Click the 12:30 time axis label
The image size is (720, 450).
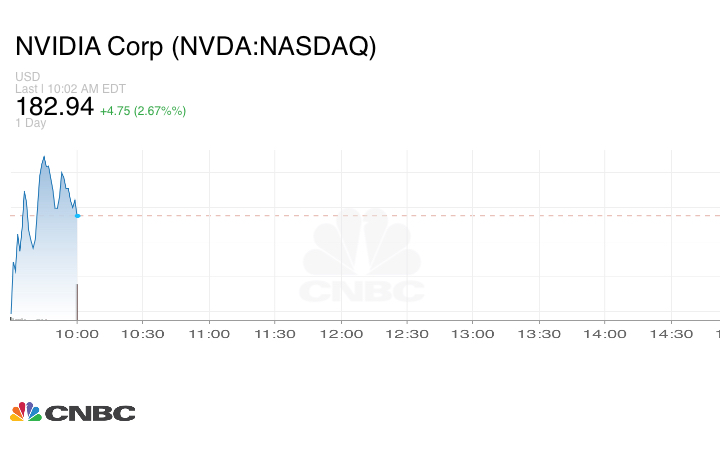407,334
